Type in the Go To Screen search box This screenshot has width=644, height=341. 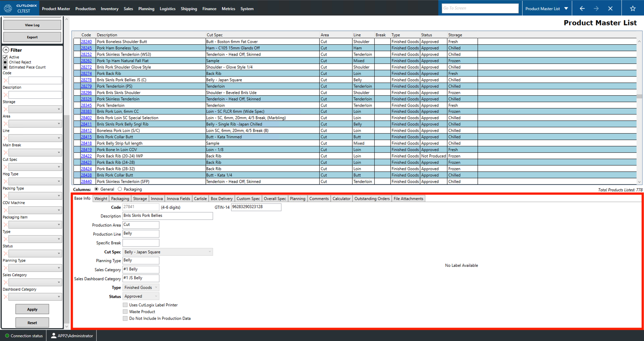480,8
